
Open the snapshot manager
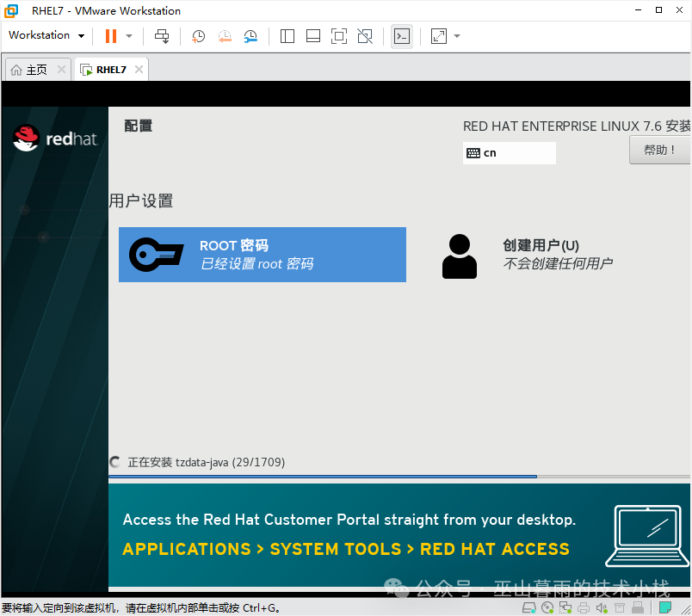click(x=250, y=35)
